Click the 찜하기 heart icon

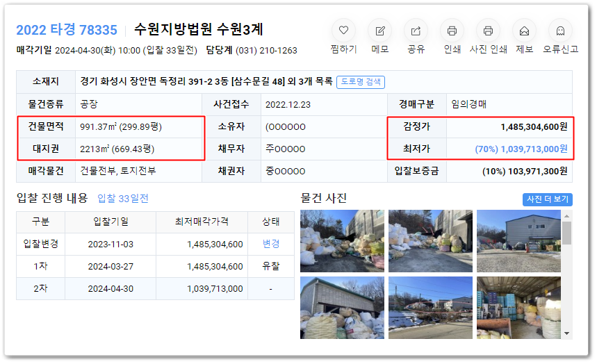(x=343, y=31)
